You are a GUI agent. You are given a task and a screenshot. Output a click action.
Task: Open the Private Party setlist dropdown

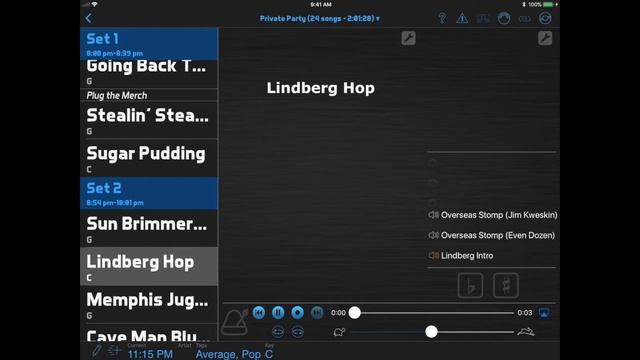pyautogui.click(x=320, y=18)
